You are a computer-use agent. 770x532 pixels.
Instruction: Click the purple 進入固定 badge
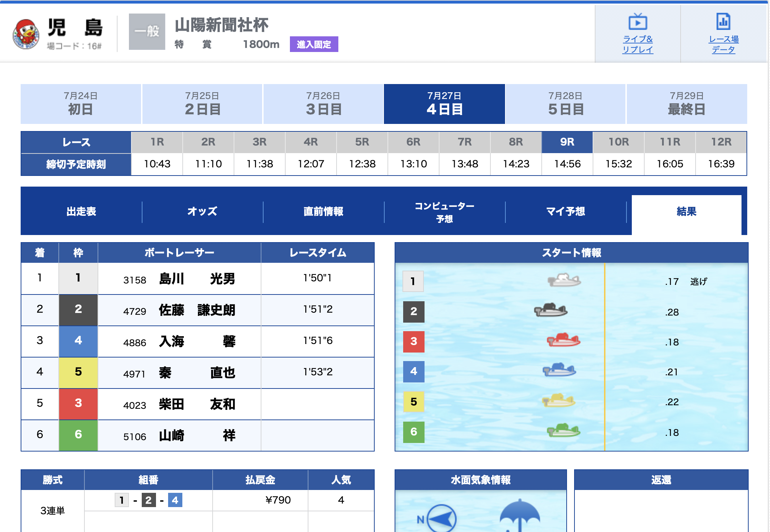[314, 45]
